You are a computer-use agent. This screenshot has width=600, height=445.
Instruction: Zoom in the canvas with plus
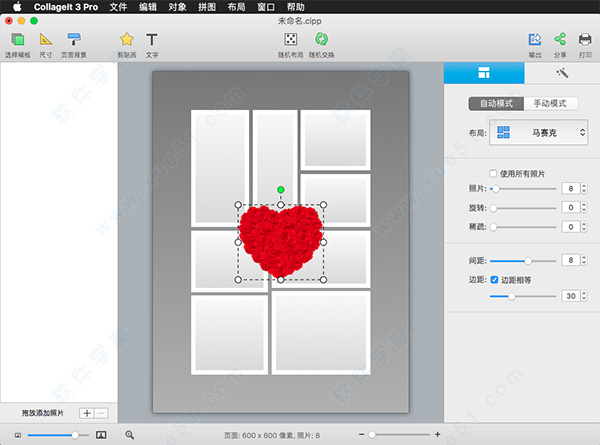click(x=437, y=434)
